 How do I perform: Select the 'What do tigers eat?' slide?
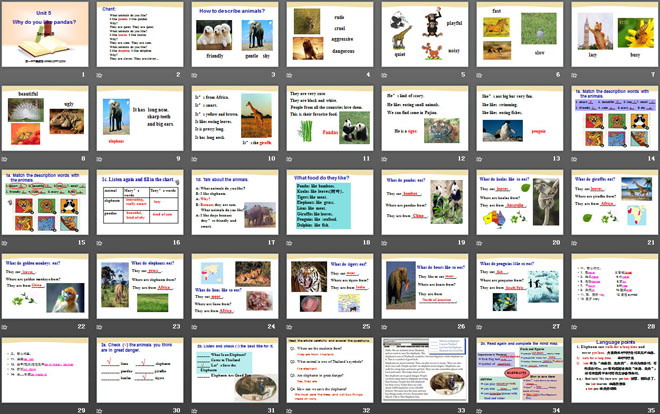pos(329,285)
